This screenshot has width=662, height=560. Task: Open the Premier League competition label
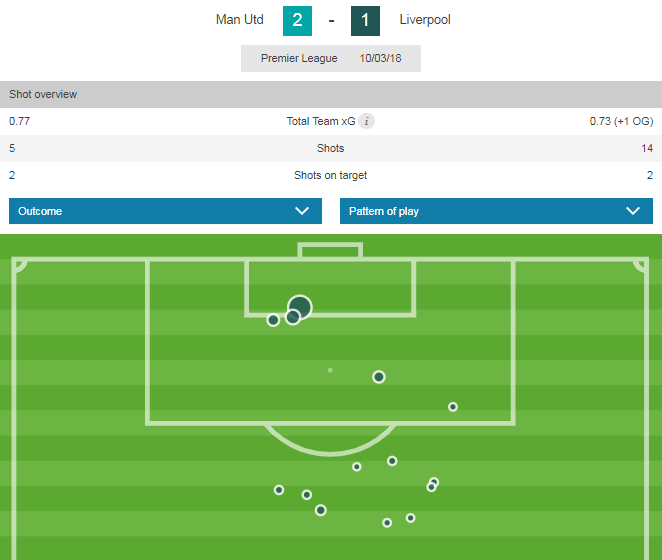299,58
